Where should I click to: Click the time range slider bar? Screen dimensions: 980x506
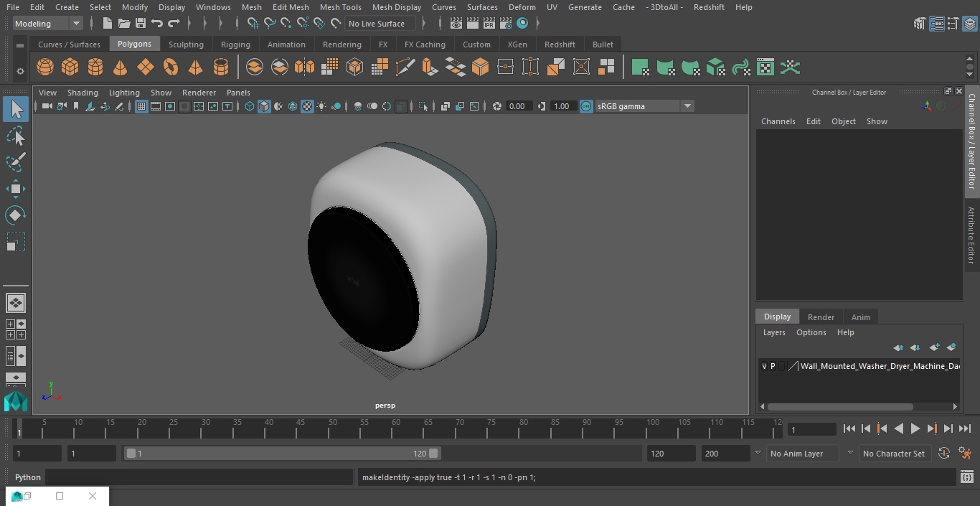[282, 454]
